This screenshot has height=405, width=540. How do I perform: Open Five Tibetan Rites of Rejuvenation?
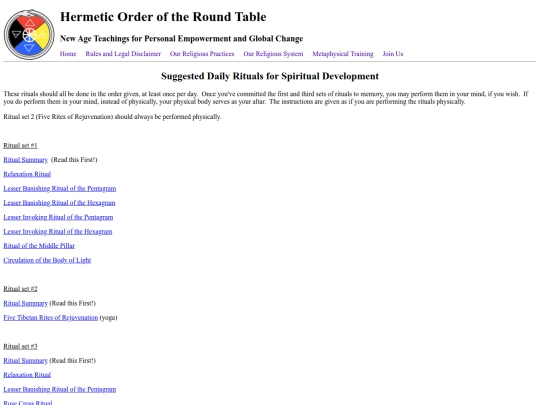point(51,318)
